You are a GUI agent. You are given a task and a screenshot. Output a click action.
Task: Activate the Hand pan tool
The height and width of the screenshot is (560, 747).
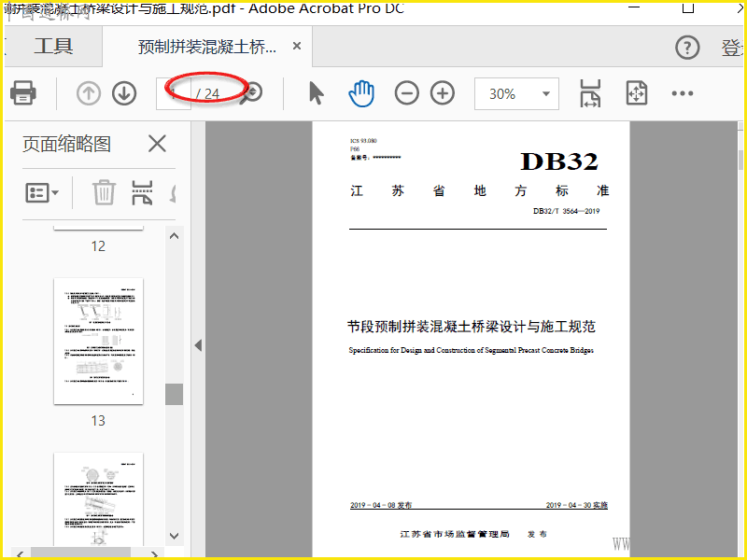click(361, 93)
